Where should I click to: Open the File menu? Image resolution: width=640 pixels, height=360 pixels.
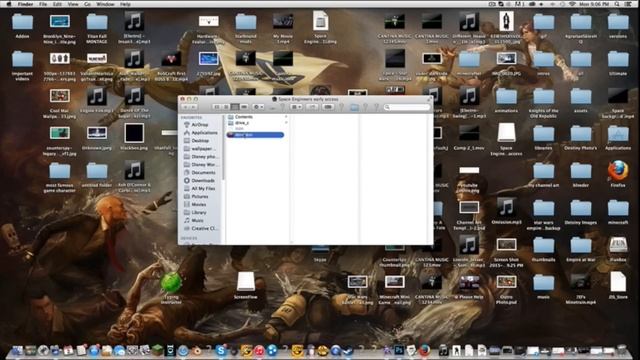[x=43, y=4]
